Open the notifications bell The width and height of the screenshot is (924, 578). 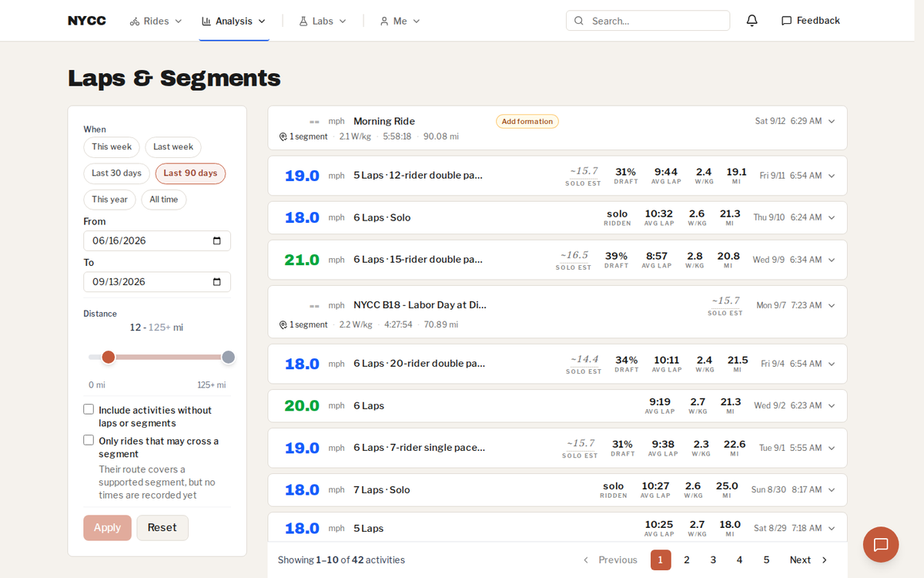[x=752, y=21]
